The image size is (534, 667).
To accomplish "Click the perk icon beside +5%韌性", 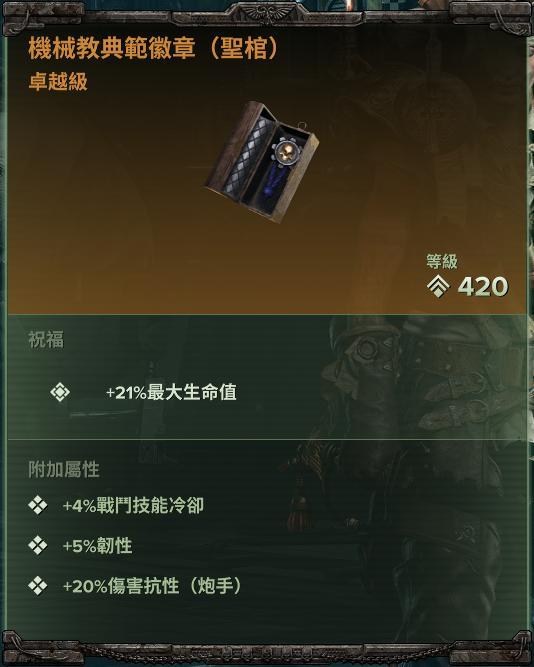I will pos(38,545).
